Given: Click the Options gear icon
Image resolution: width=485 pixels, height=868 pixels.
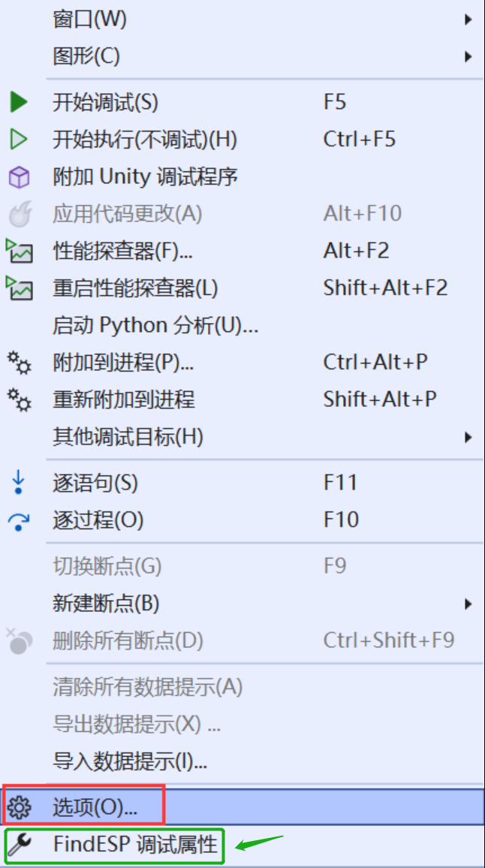Looking at the screenshot, I should (20, 808).
